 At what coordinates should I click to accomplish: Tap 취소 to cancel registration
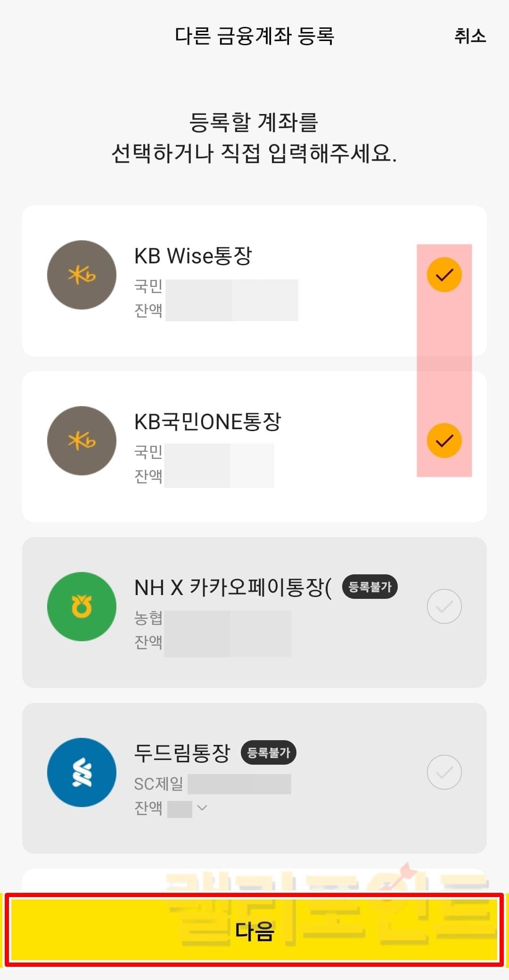pos(470,36)
